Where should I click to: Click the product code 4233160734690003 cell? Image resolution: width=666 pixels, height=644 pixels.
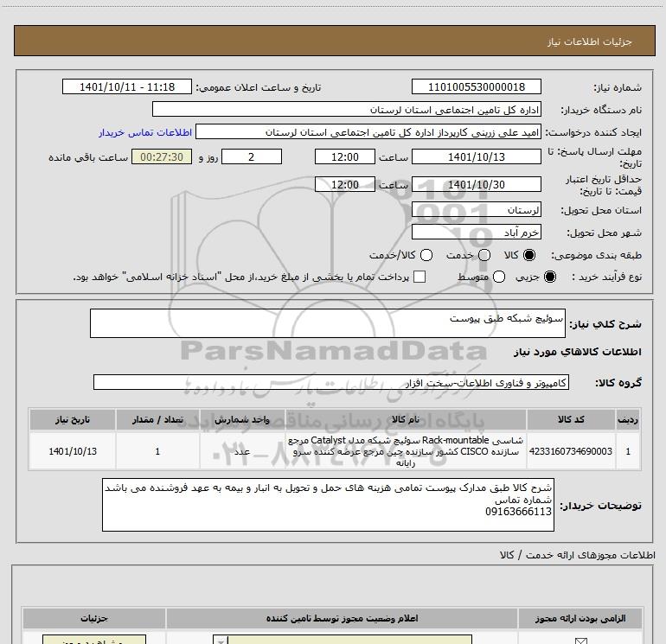[571, 451]
